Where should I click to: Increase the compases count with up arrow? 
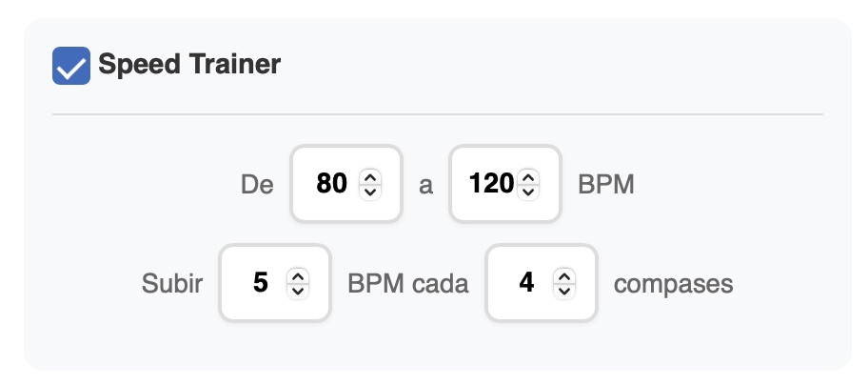[x=565, y=276]
